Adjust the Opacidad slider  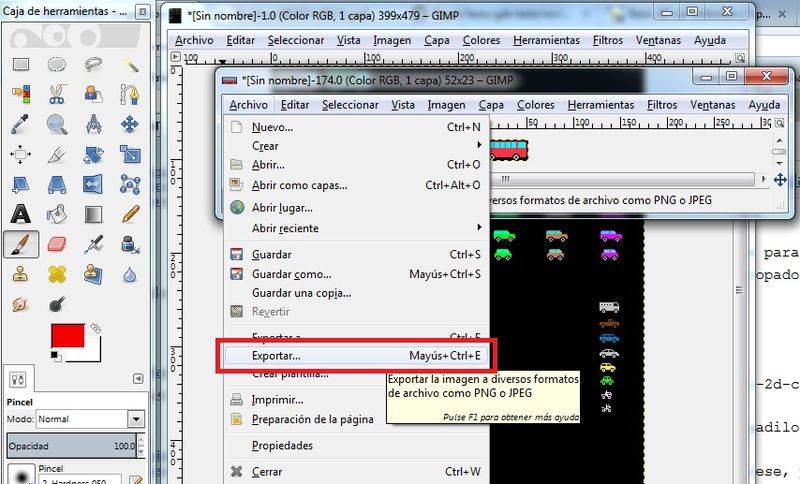[71, 446]
